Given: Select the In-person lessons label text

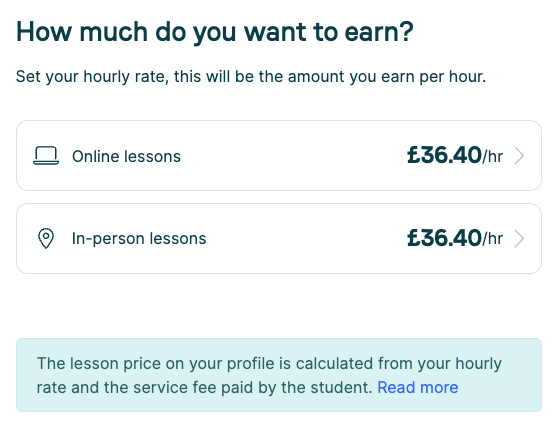Looking at the screenshot, I should 139,238.
